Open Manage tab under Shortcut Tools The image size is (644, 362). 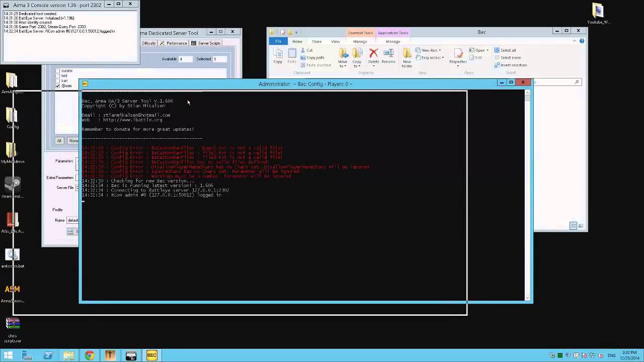(360, 41)
